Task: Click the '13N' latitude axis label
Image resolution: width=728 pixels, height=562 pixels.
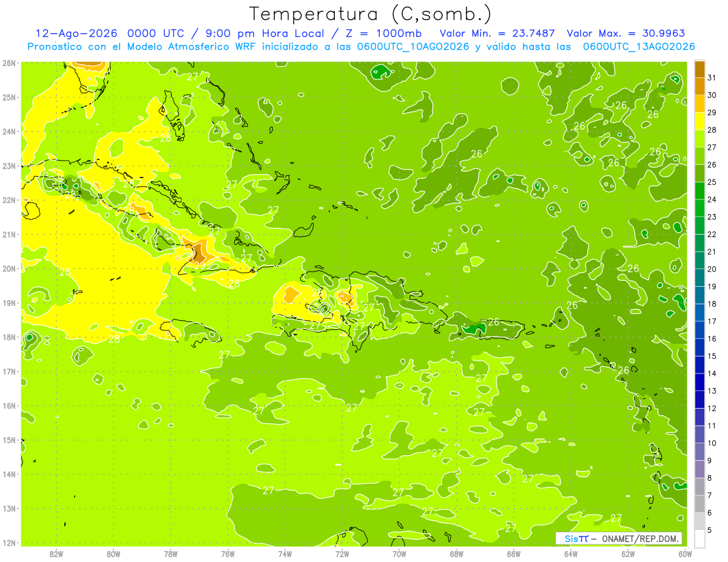Action: 9,508
